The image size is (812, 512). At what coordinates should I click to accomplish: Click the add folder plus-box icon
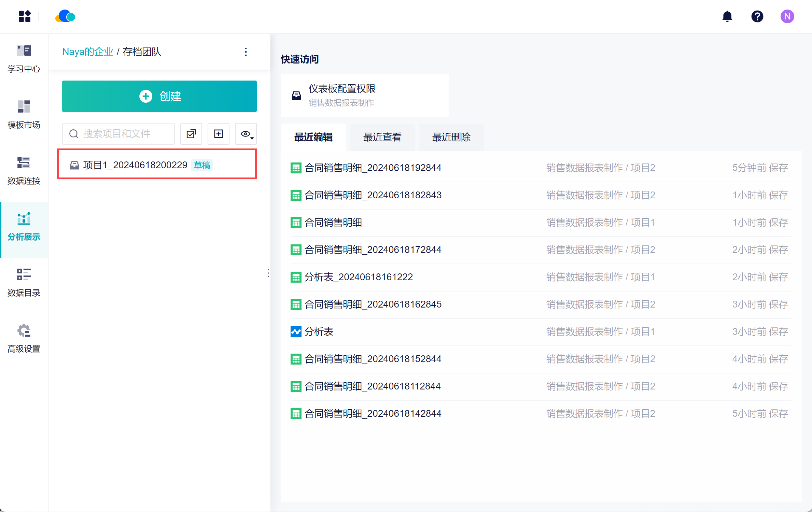(x=219, y=134)
